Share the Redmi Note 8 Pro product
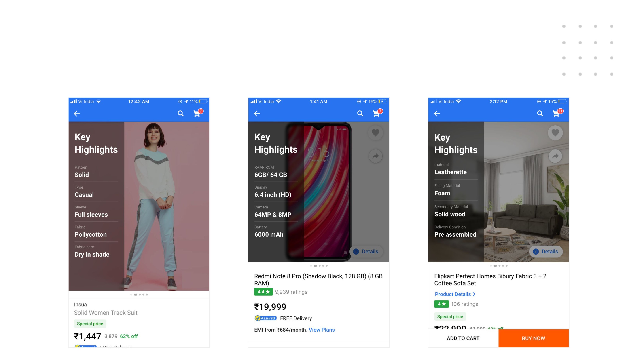 tap(375, 156)
